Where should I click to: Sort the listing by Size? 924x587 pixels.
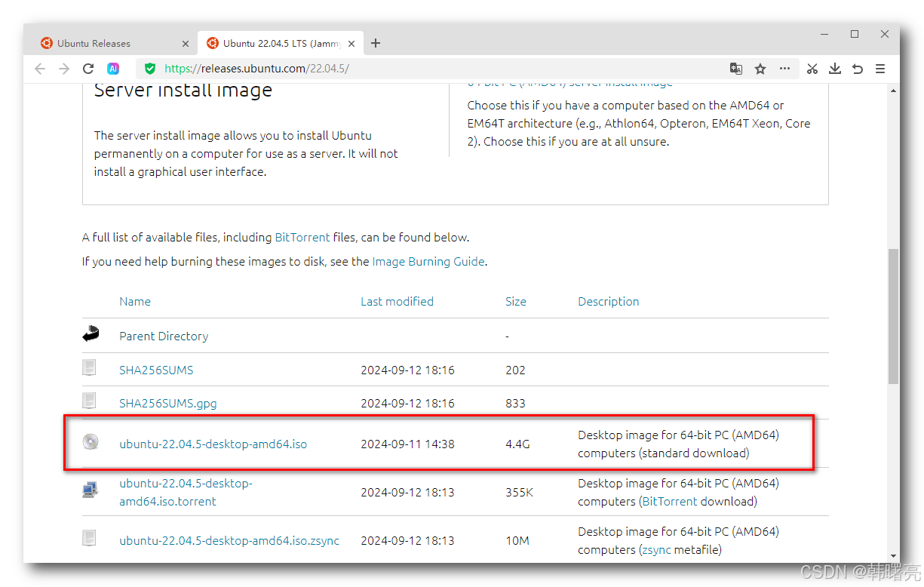516,302
